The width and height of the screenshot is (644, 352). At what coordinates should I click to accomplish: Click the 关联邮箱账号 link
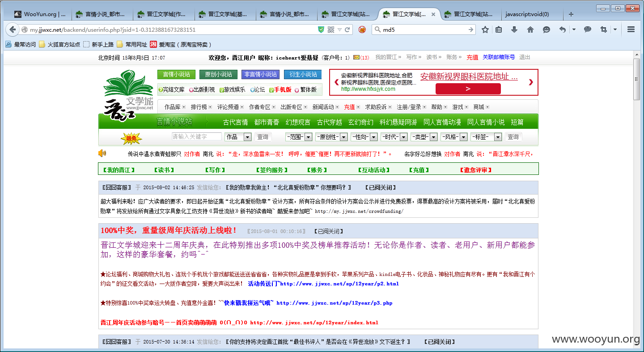(499, 57)
